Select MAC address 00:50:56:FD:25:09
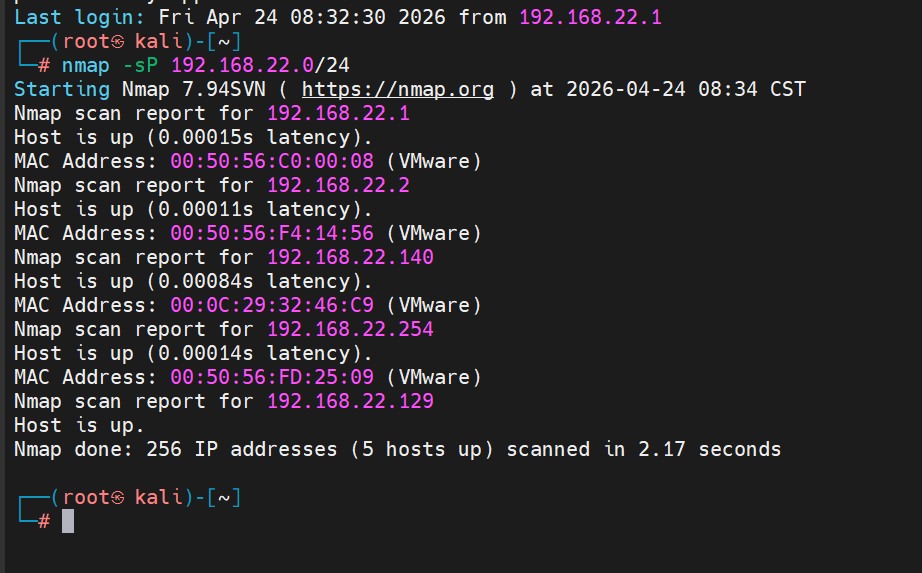Screen dimensions: 922x573 pyautogui.click(x=272, y=377)
